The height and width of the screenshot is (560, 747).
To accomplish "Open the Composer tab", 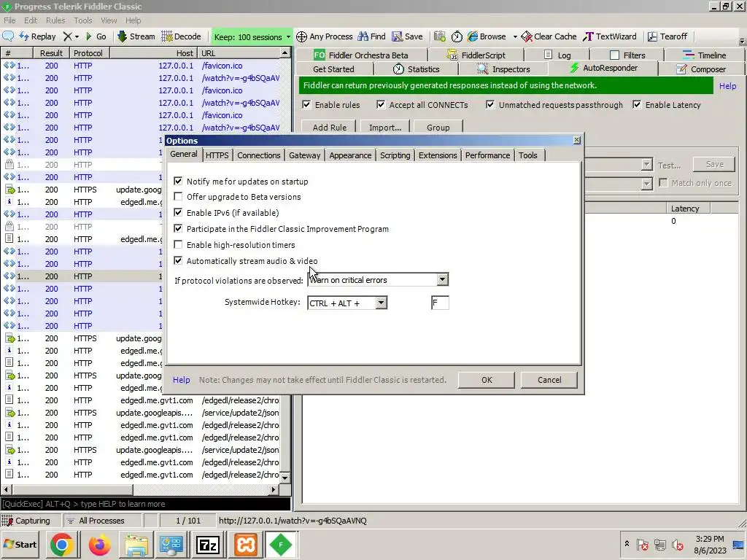I will tap(701, 69).
